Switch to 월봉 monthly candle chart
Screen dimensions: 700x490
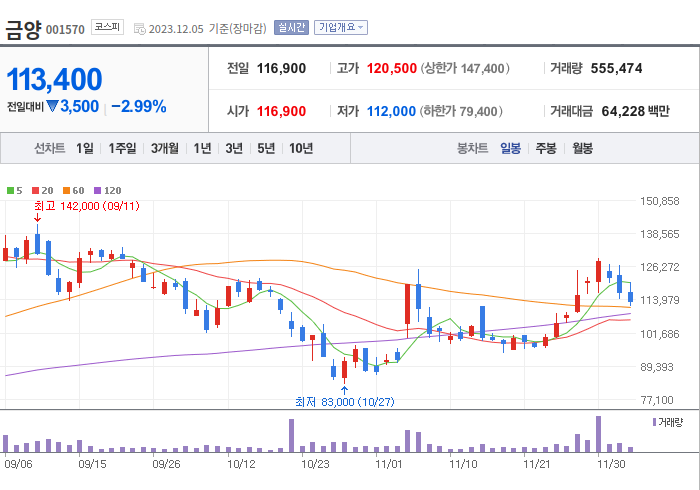tap(583, 148)
